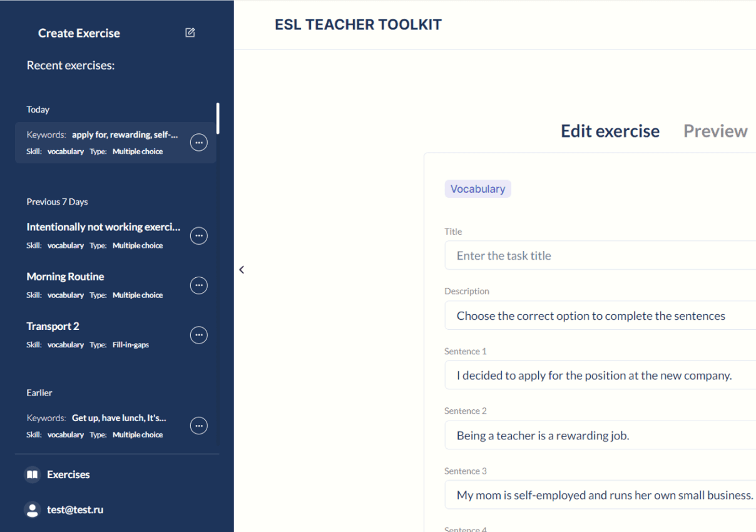Click the user profile avatar icon
756x532 pixels.
point(33,510)
